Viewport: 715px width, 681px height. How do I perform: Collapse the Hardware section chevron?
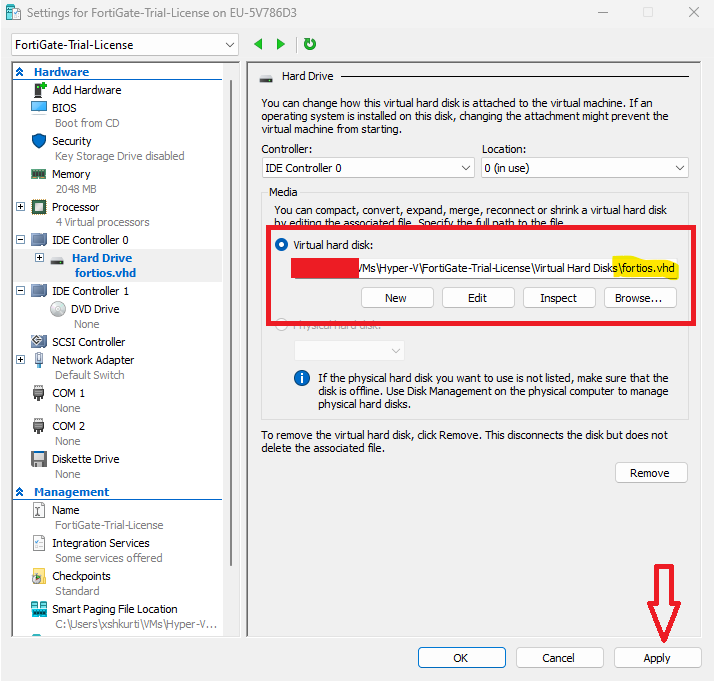pyautogui.click(x=20, y=72)
